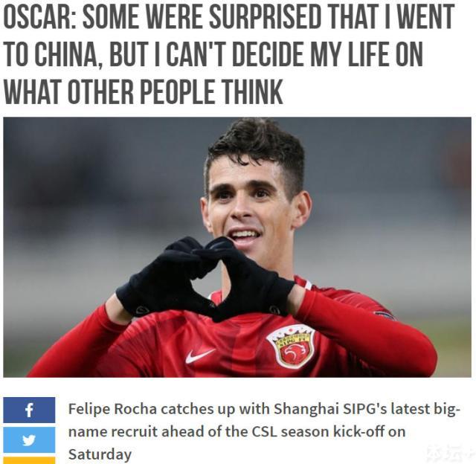Click the Shanghai SIPG club badge
The width and height of the screenshot is (476, 464).
click(x=291, y=346)
